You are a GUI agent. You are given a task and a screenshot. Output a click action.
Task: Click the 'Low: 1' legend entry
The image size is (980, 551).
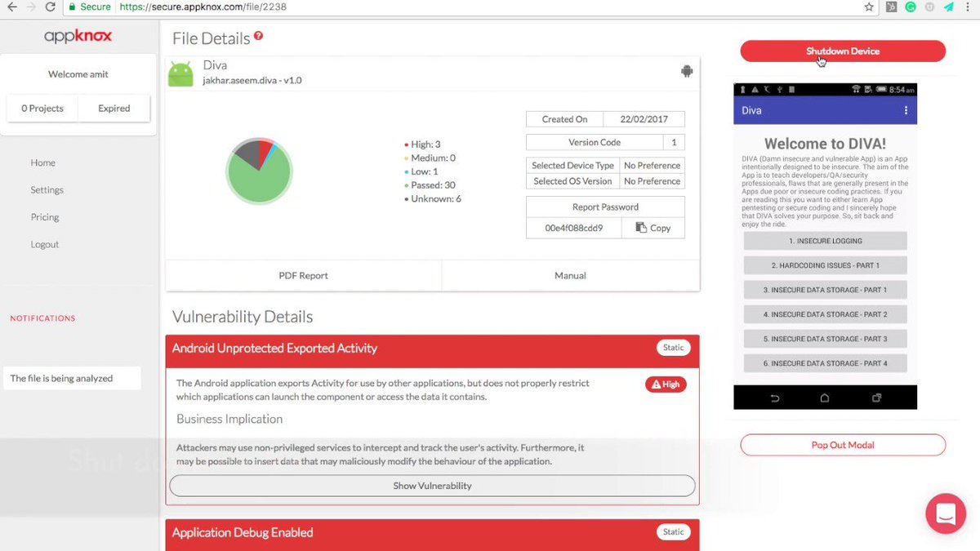tap(421, 171)
